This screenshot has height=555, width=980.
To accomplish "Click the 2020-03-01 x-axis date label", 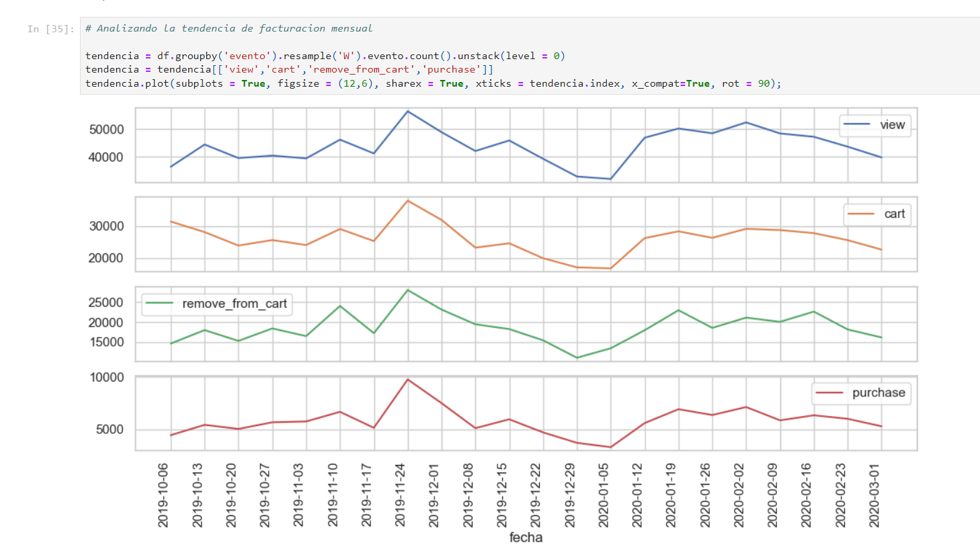I will [874, 495].
